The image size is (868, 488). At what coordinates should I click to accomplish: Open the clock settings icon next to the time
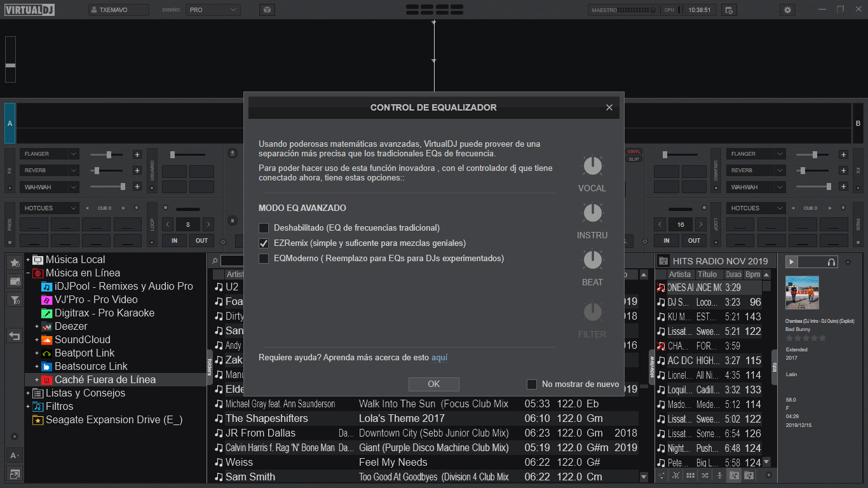(729, 10)
